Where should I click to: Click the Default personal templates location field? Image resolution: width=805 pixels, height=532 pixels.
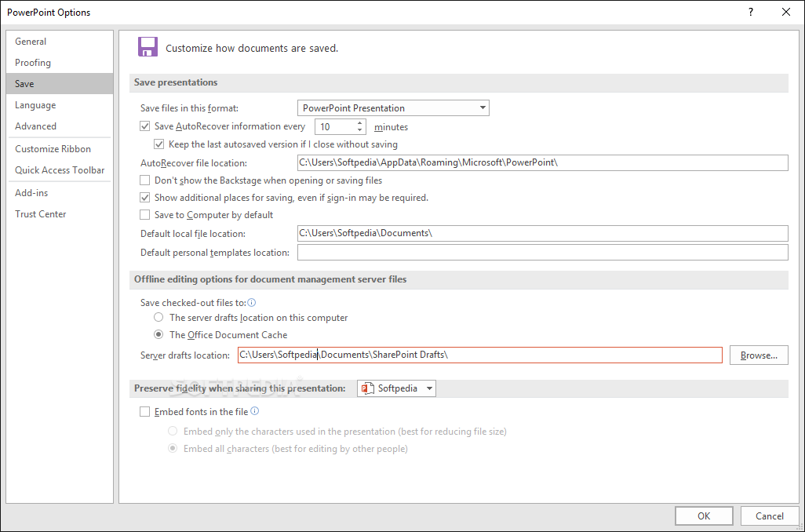(x=543, y=252)
